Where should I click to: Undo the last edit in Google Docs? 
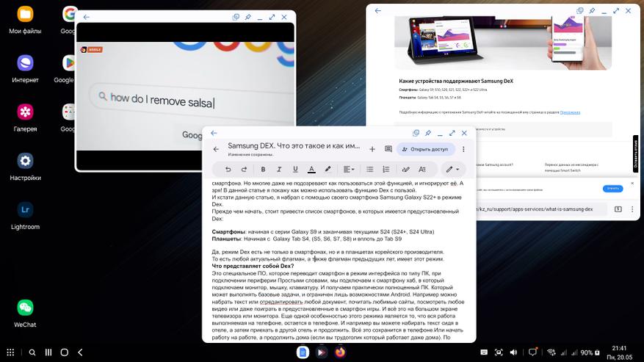[228, 170]
